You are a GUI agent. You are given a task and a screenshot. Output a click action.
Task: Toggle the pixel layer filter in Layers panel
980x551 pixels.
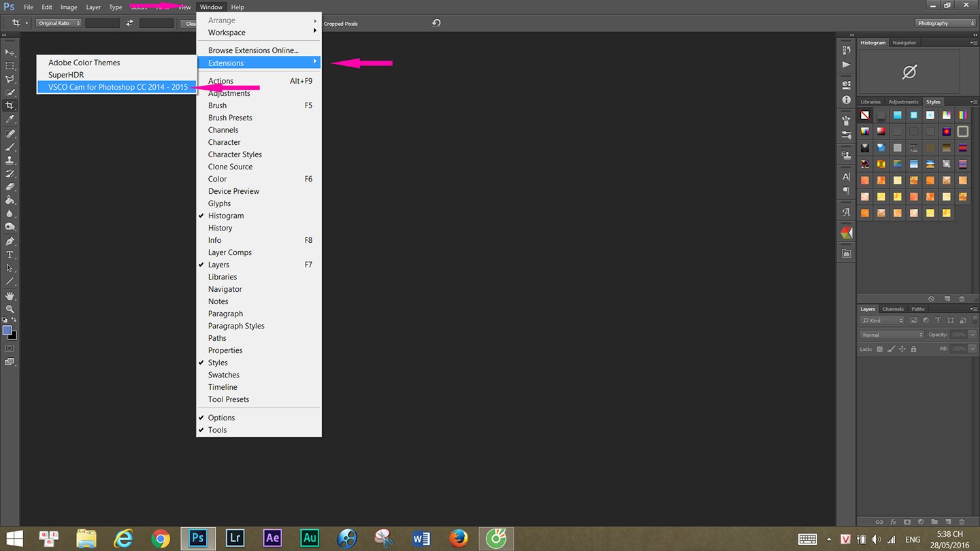click(914, 320)
